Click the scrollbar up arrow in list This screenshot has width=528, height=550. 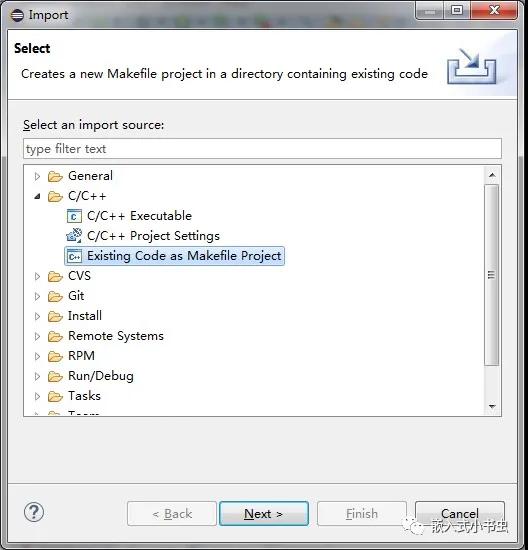[x=492, y=175]
